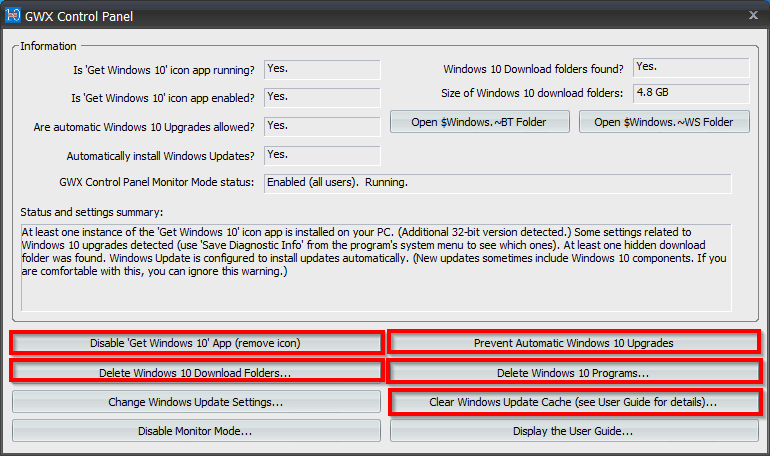Viewport: 770px width, 456px height.
Task: Click the 'Automatically install Windows Updates?' label
Action: 161,156
